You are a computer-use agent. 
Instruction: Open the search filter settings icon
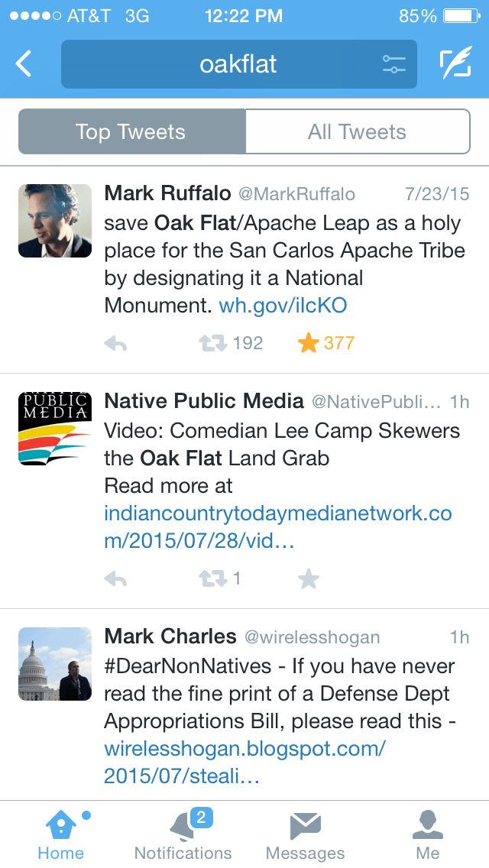[394, 64]
